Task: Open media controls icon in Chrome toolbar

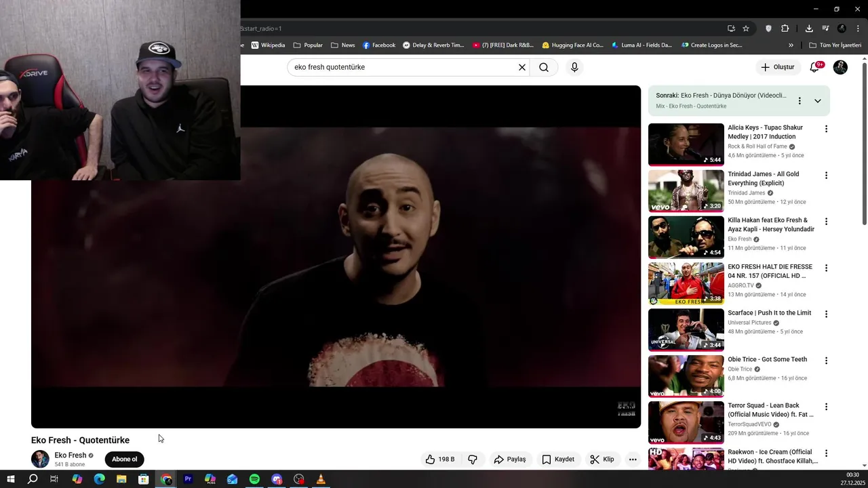Action: coord(825,28)
